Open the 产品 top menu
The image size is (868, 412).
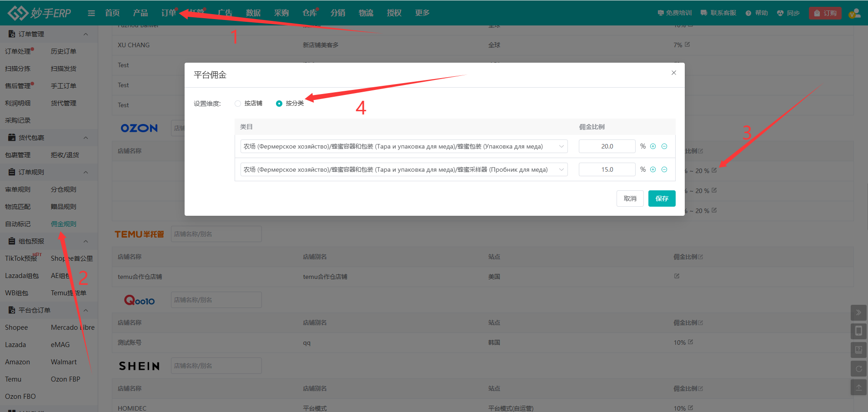tap(140, 13)
